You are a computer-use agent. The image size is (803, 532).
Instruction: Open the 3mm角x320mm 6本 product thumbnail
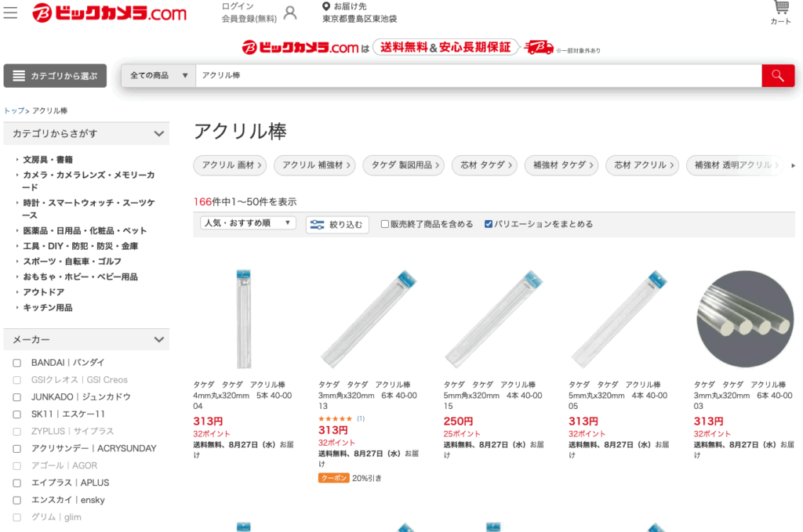369,319
